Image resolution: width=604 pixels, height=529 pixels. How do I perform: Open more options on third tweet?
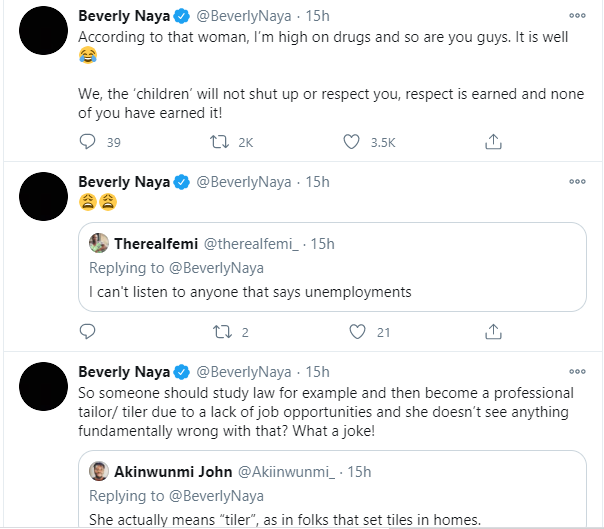pyautogui.click(x=577, y=371)
